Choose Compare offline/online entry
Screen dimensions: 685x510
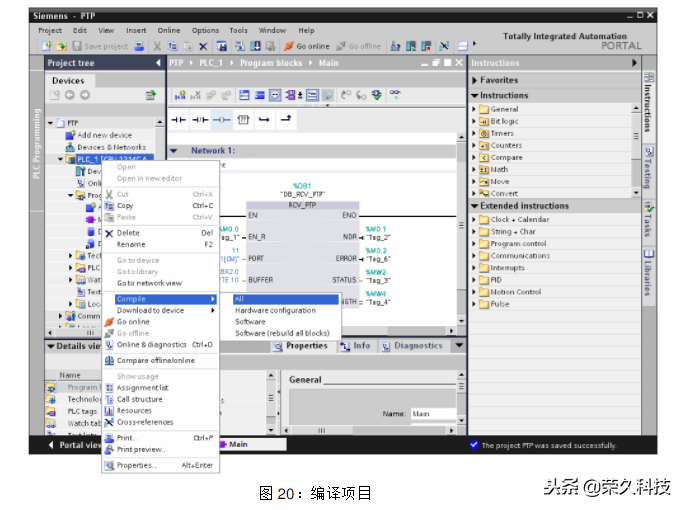pos(160,361)
